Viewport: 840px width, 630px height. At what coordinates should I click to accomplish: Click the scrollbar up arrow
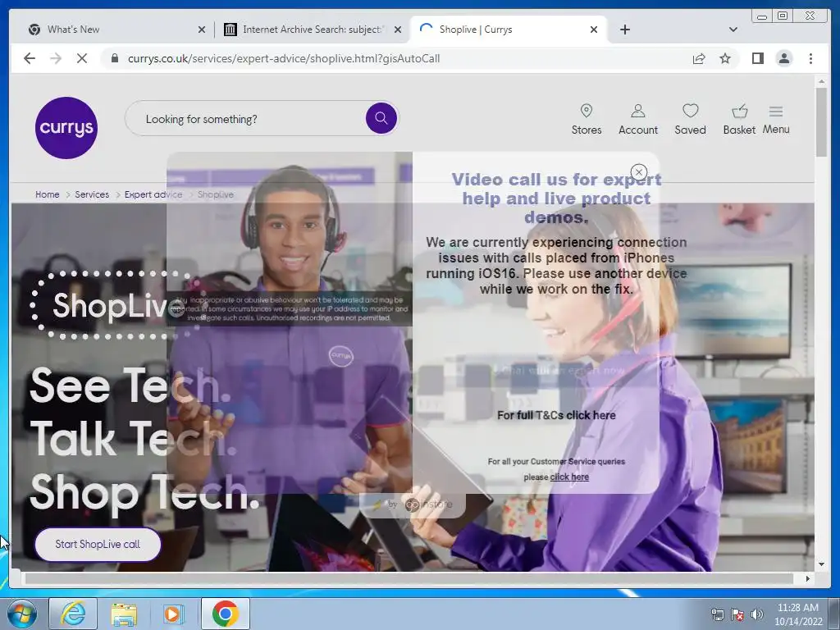[821, 82]
